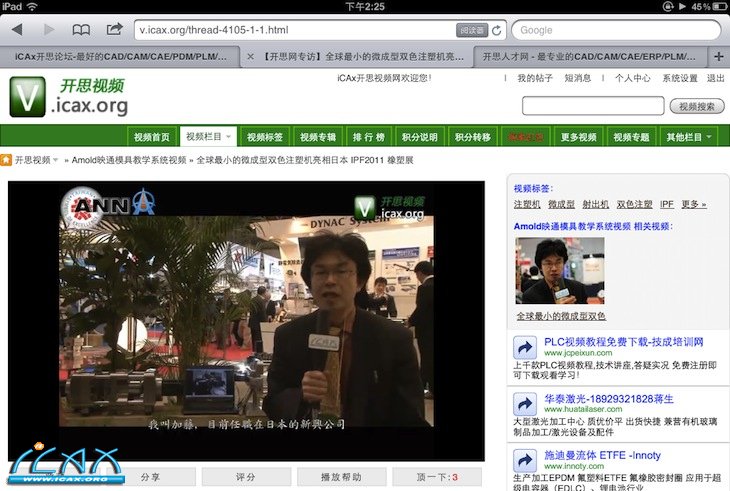730x491 pixels.
Task: Click the 射出机 tag
Action: 595,204
